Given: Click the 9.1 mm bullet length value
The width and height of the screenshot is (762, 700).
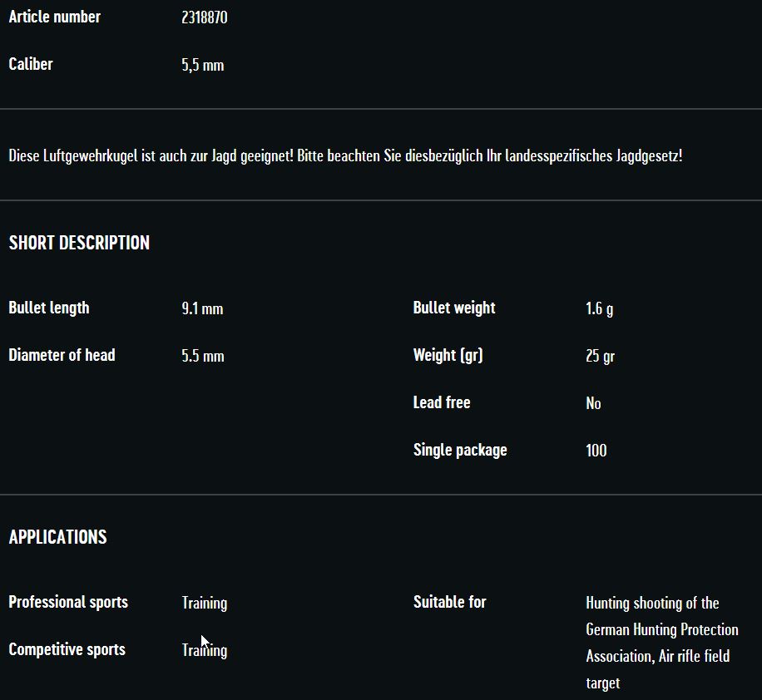Looking at the screenshot, I should (202, 308).
